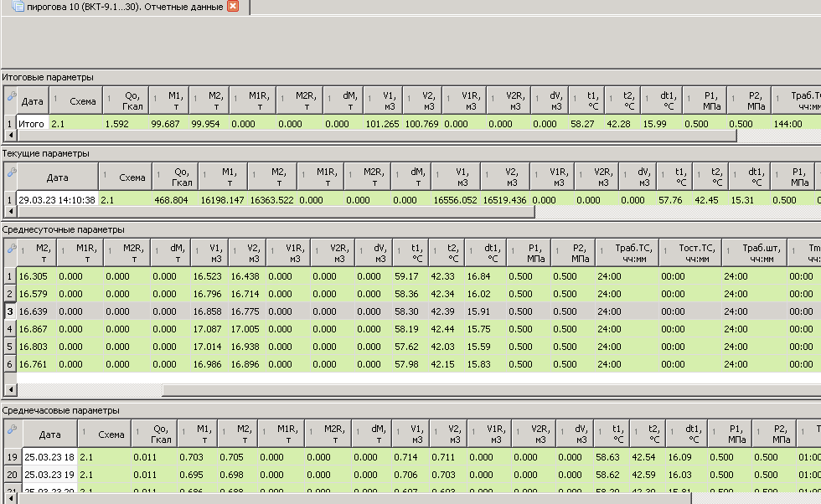The image size is (821, 504).
Task: Select cell 16363.522 in Текущие параметры
Action: [271, 200]
